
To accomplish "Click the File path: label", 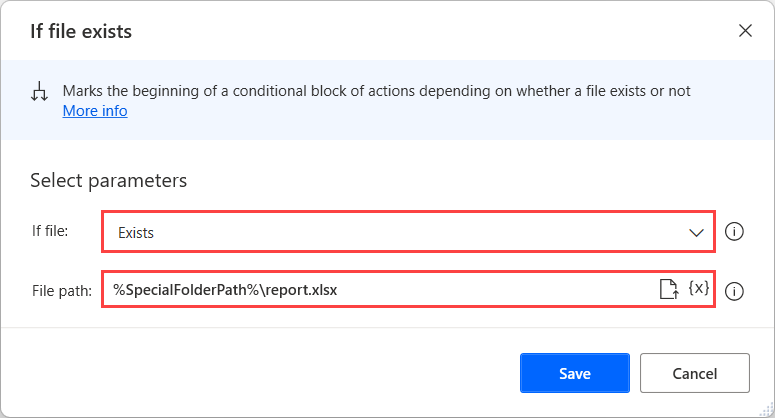I will 62,291.
